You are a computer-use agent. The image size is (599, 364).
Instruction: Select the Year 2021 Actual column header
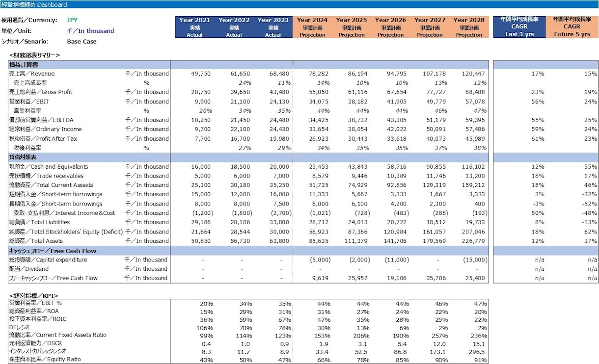coord(194,27)
